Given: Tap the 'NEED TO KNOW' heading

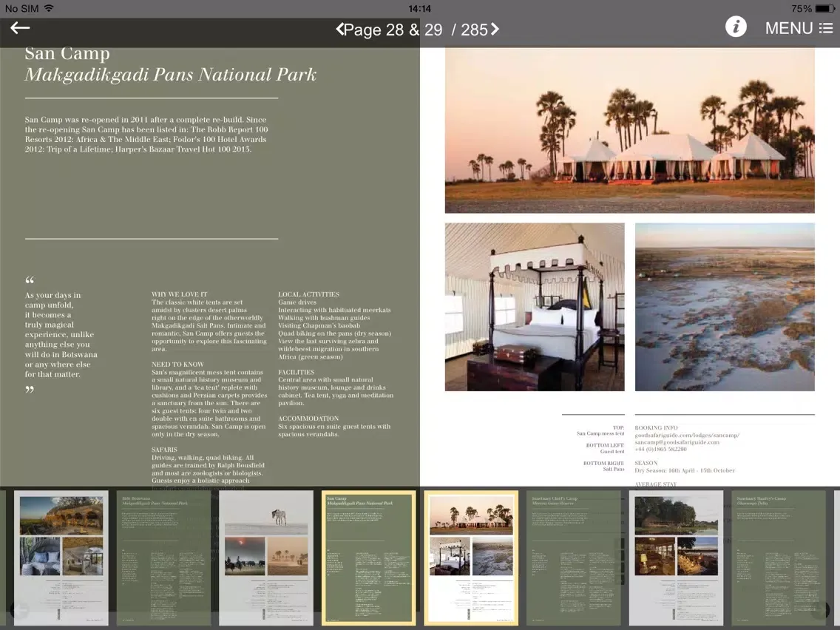Looking at the screenshot, I should [177, 365].
